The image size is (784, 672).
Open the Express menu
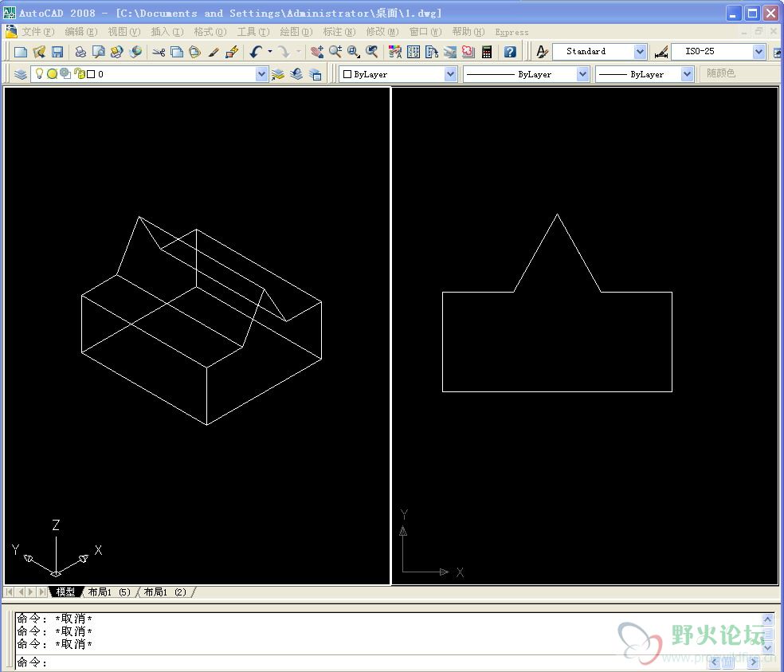[512, 32]
